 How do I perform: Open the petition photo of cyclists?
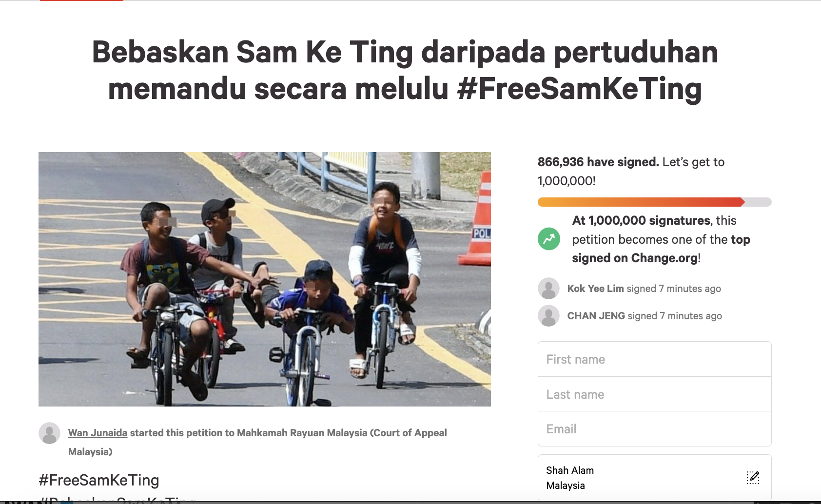tap(265, 279)
